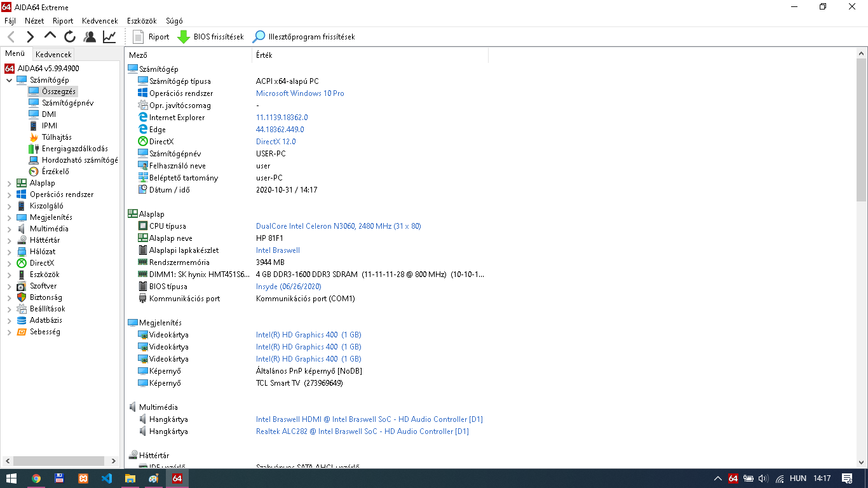Open the graph chart toolbar icon

pyautogui.click(x=109, y=37)
